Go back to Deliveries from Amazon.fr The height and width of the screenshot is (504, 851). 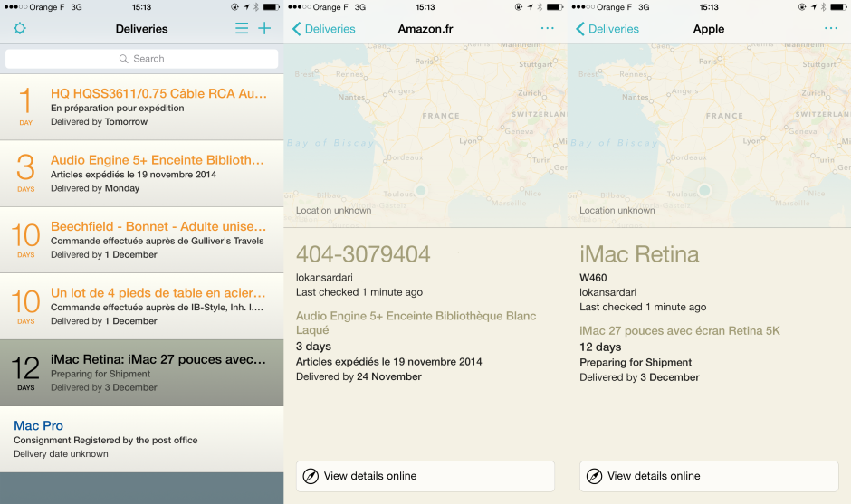323,29
